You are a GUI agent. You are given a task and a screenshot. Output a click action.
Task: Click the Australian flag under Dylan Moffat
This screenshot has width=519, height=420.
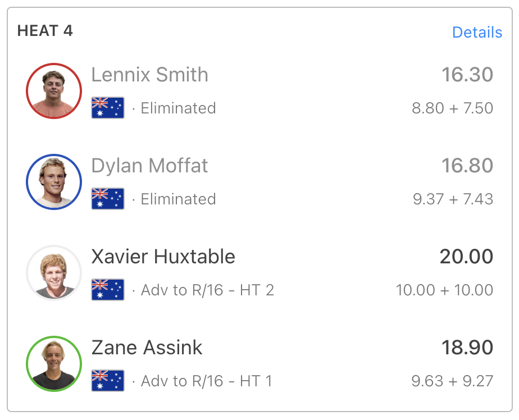pos(108,199)
